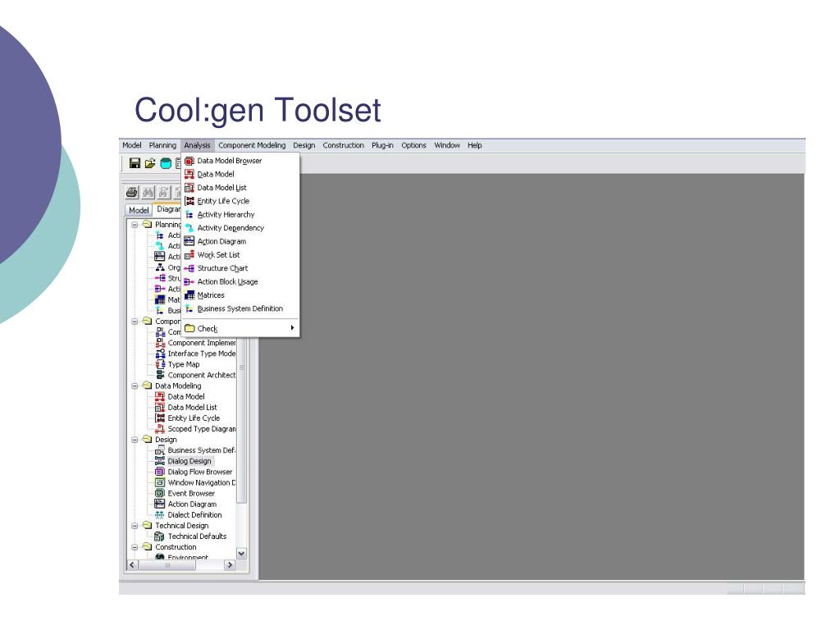The width and height of the screenshot is (840, 630).
Task: Choose Action Block Usage from the menu
Action: pyautogui.click(x=240, y=282)
